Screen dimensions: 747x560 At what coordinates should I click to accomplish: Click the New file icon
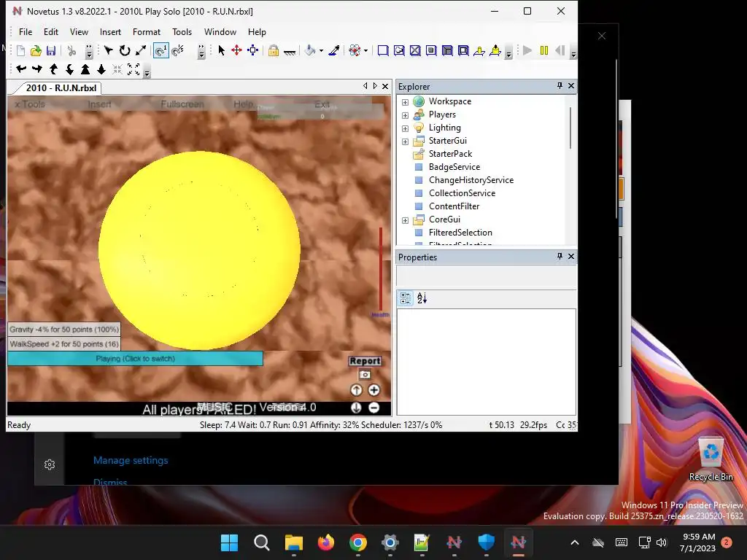coord(20,50)
